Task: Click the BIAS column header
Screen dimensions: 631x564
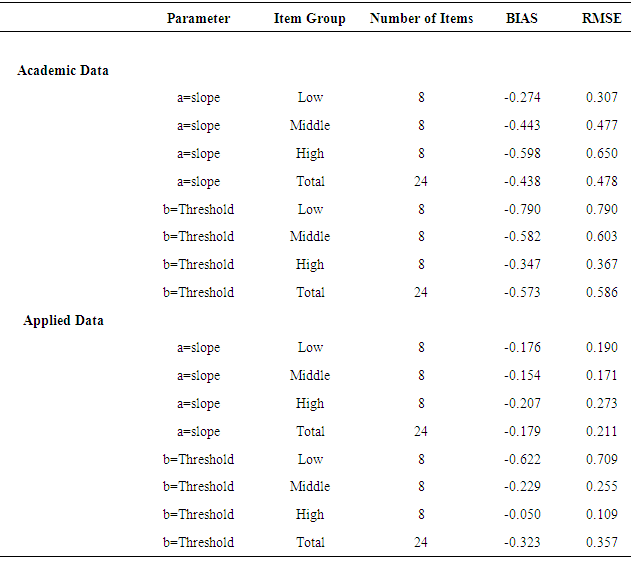Action: [x=522, y=19]
